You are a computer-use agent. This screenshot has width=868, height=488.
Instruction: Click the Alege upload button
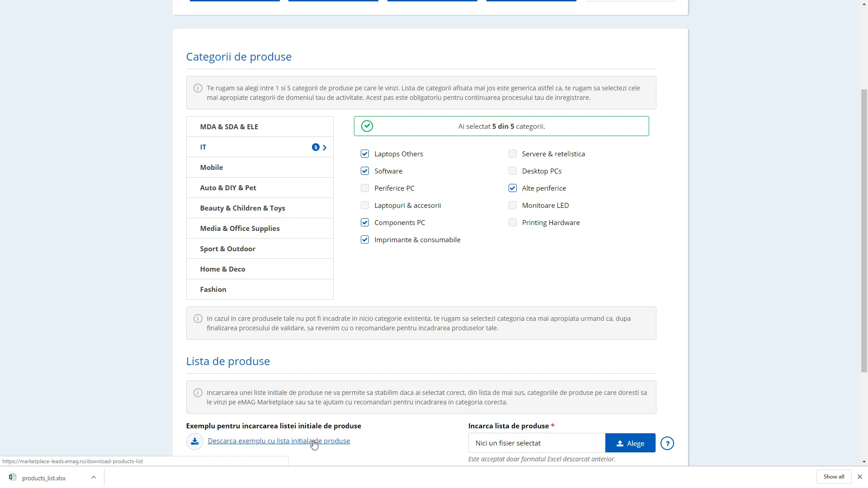tap(630, 443)
